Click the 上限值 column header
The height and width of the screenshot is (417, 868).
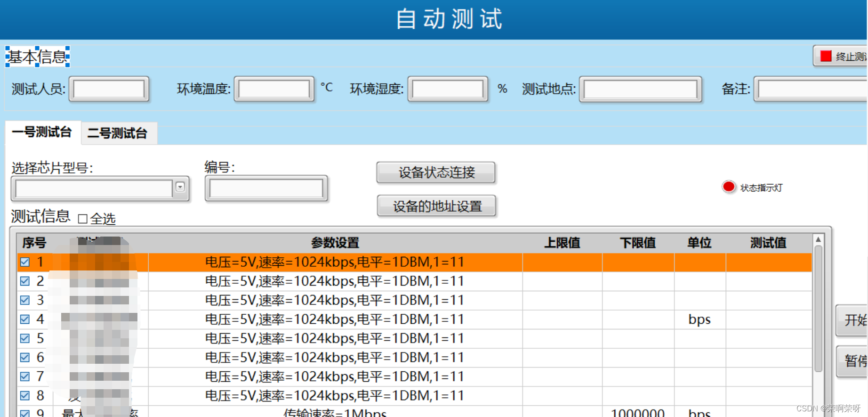click(x=562, y=243)
